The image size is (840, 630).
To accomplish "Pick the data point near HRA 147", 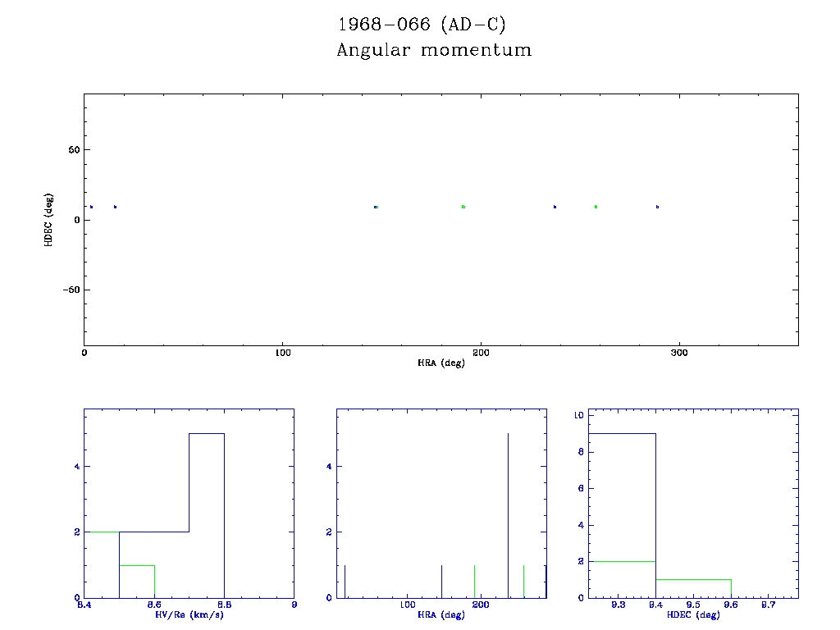I will 376,207.
